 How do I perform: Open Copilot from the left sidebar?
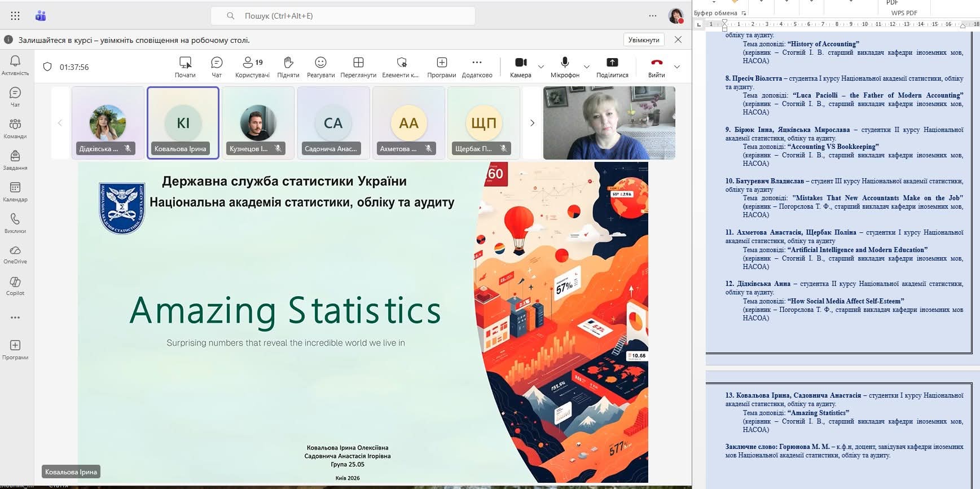tap(15, 285)
